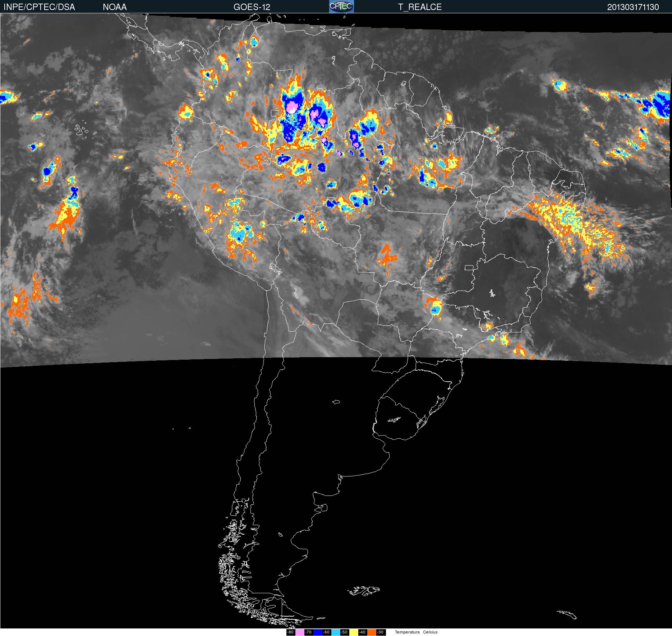Select the yellow legend color swatch

[x=354, y=632]
